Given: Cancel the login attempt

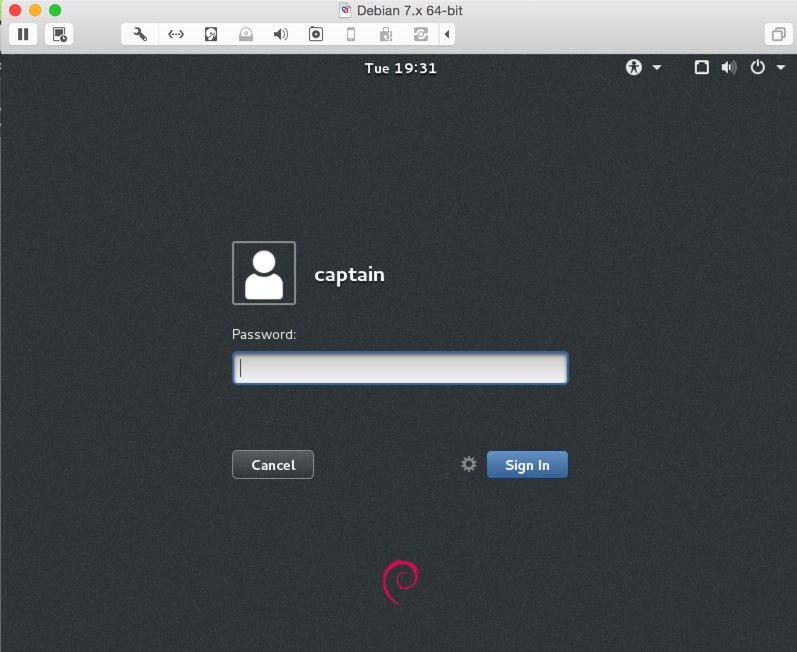Looking at the screenshot, I should tap(273, 464).
